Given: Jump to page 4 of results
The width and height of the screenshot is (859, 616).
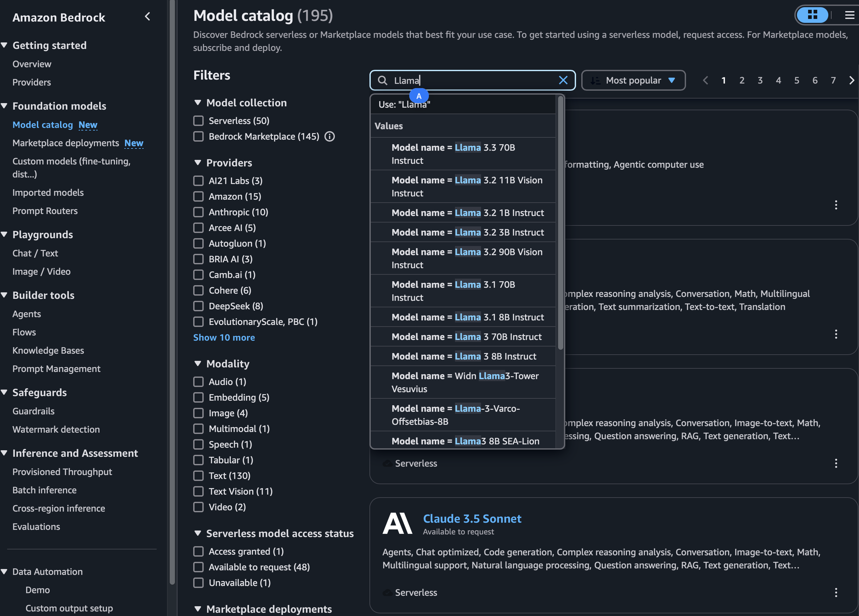Looking at the screenshot, I should tap(778, 80).
